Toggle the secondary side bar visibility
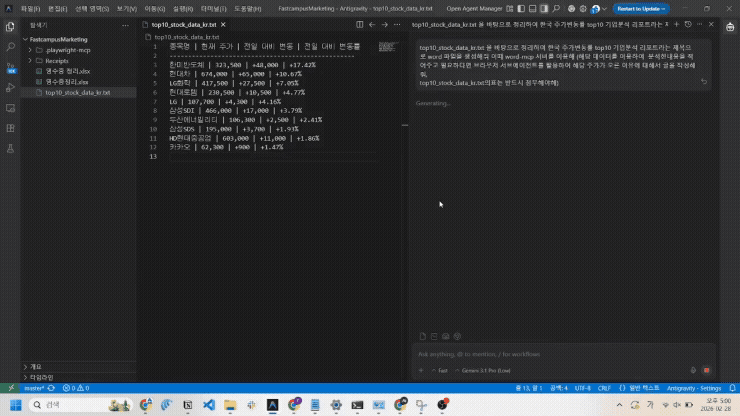The image size is (740, 416). (544, 8)
